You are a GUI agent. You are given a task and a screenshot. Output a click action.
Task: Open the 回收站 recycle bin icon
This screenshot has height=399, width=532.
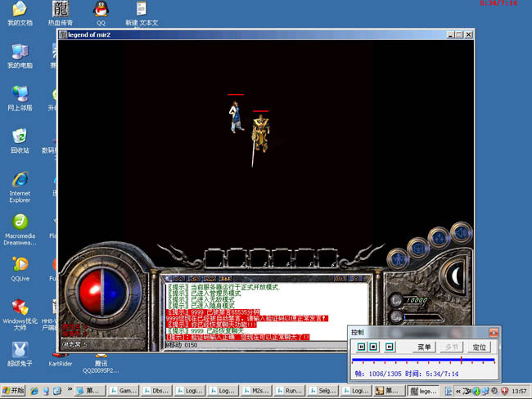tap(20, 141)
